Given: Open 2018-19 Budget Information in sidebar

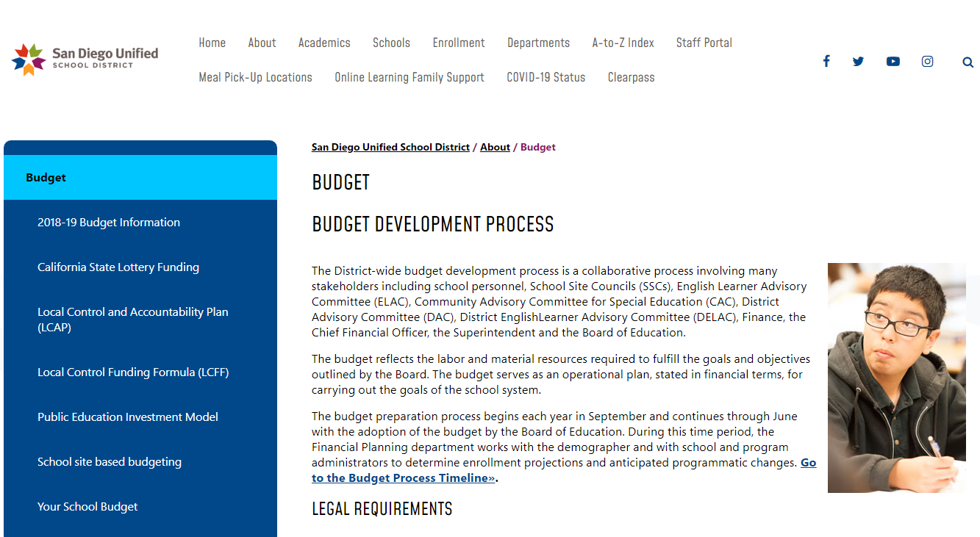Looking at the screenshot, I should [x=109, y=223].
